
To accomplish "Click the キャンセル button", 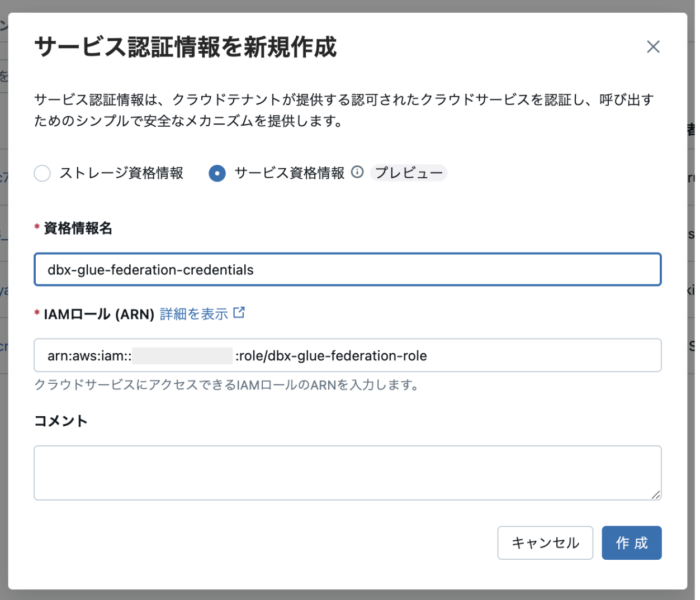I will click(x=545, y=542).
